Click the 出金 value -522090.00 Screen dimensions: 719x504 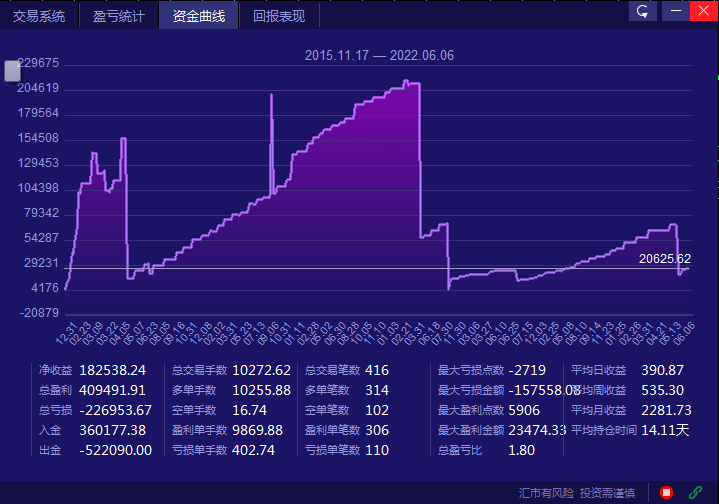coord(116,450)
